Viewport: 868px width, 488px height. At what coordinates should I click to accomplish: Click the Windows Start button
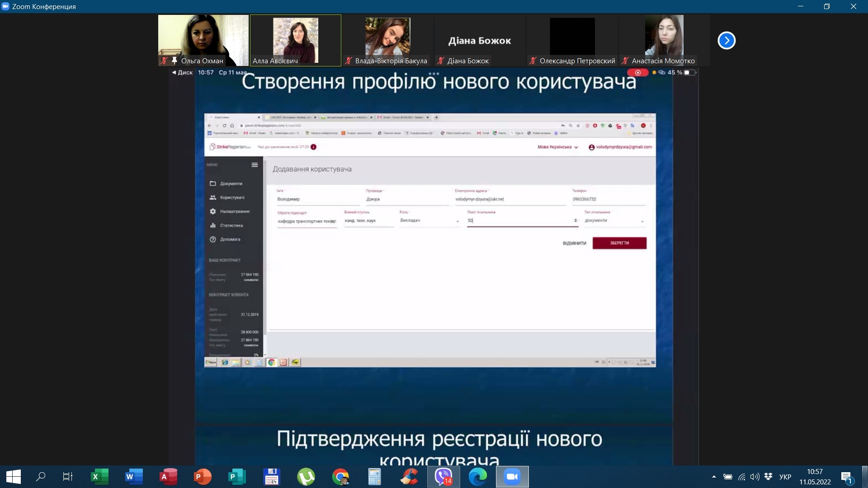point(14,477)
